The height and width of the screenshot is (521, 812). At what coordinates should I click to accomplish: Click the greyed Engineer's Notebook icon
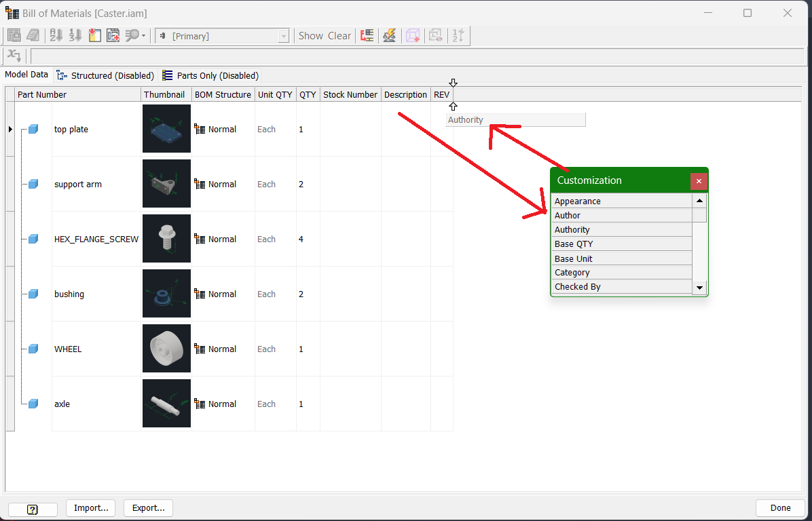point(33,36)
